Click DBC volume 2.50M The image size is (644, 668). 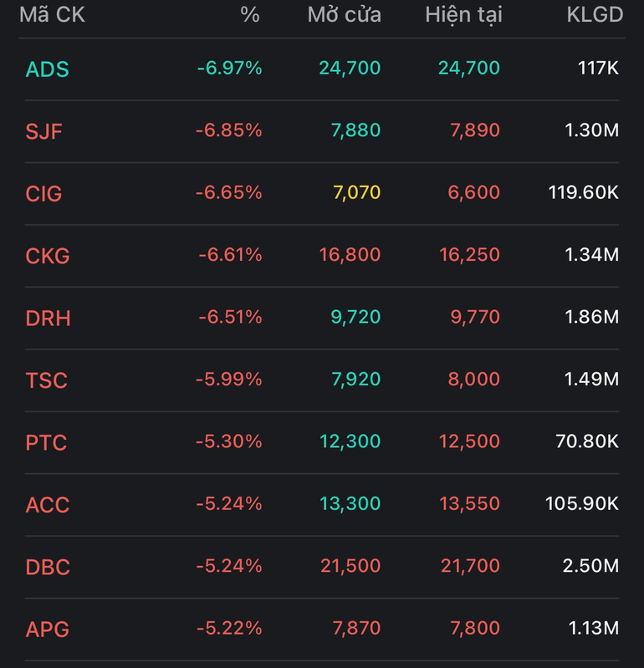[590, 566]
